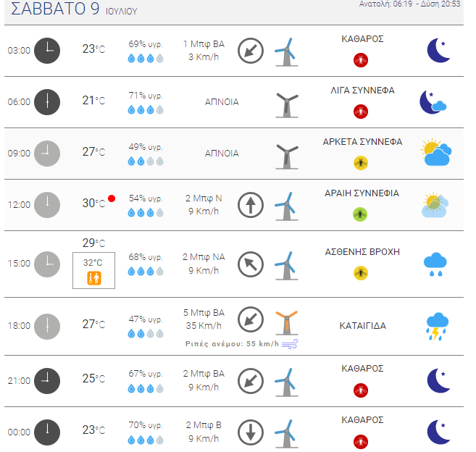The height and width of the screenshot is (452, 476).
Task: Click the sunrise and sunset times text
Action: pos(410,4)
